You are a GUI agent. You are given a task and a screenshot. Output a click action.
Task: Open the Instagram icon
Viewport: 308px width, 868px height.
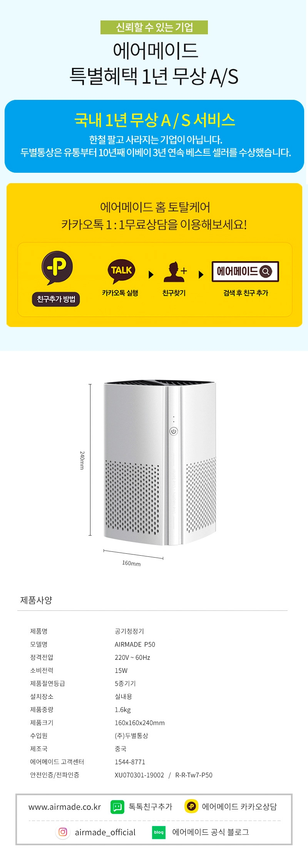pos(63,832)
